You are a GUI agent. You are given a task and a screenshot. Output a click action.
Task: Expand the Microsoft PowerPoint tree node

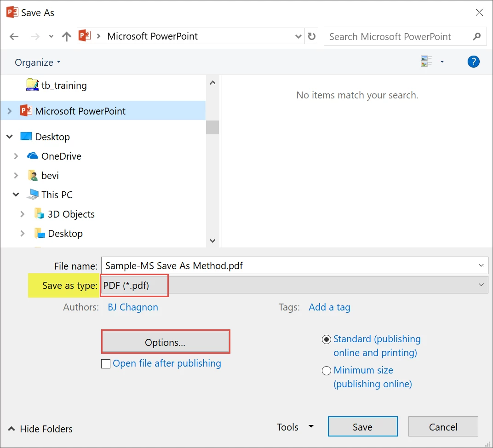(10, 111)
